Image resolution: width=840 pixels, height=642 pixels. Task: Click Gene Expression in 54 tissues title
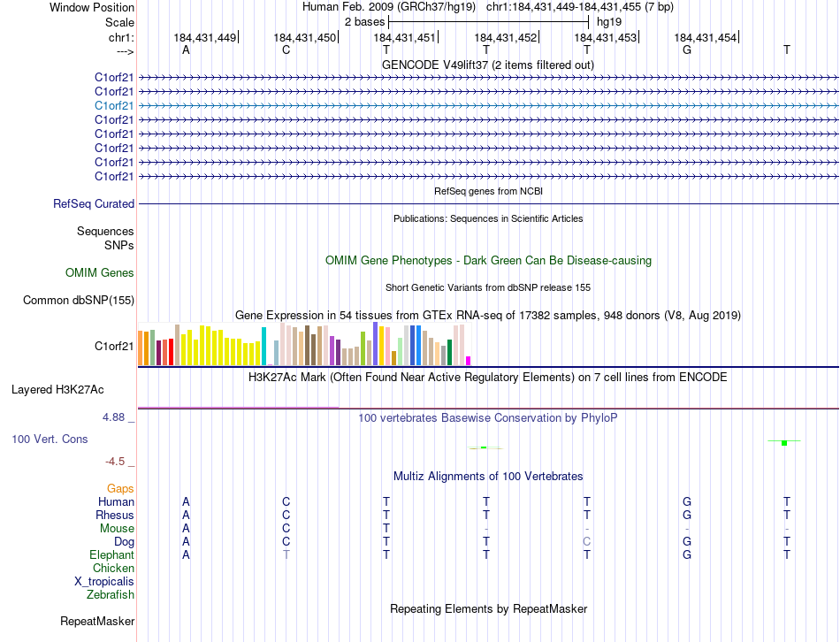tap(488, 315)
